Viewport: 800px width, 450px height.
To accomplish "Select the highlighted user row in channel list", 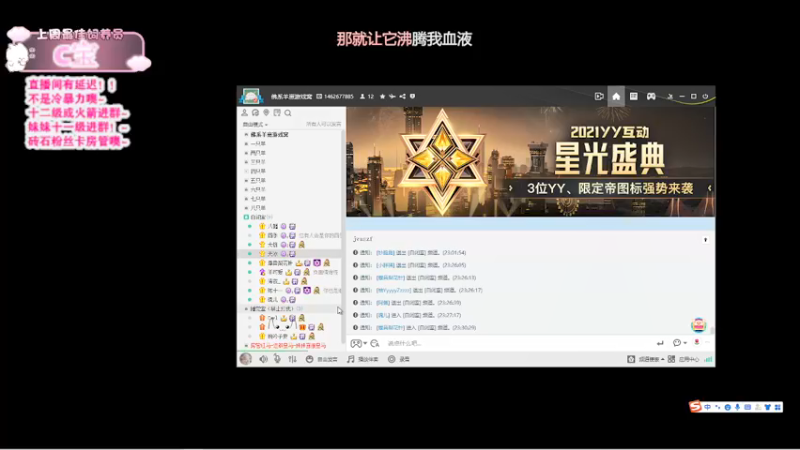I will click(291, 254).
